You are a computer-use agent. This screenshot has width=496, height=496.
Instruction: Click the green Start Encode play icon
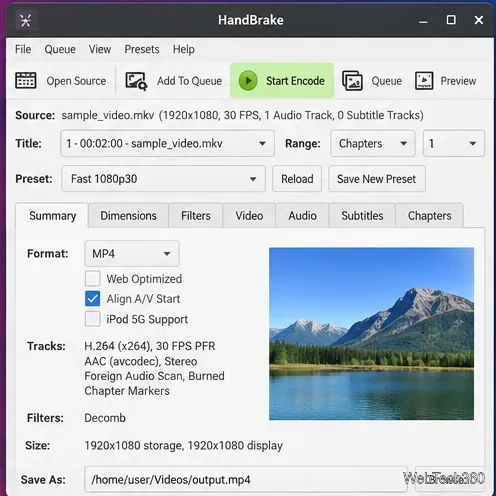point(248,81)
